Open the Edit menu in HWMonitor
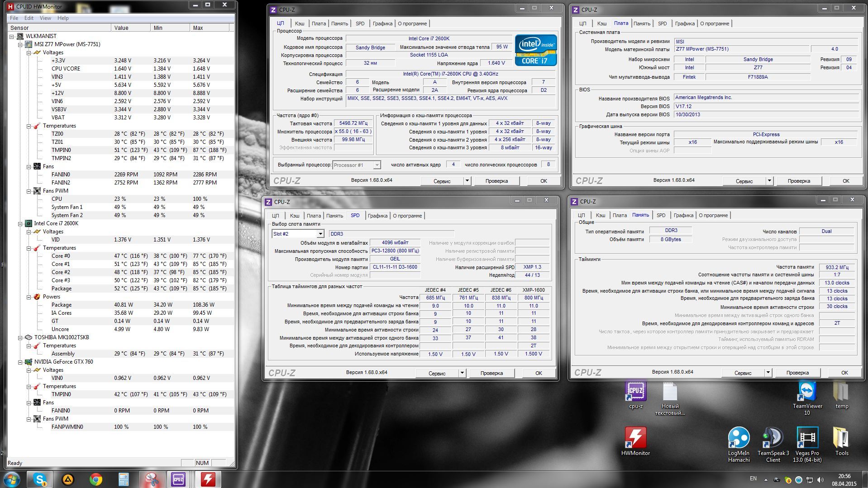 pyautogui.click(x=29, y=18)
